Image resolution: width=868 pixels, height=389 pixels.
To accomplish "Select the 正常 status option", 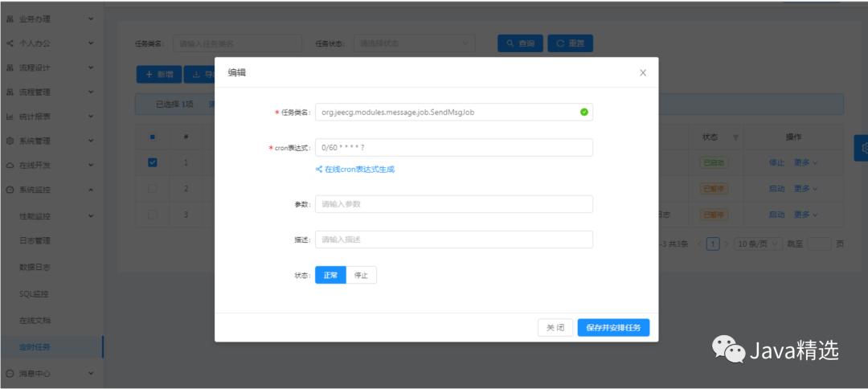I will tap(330, 275).
